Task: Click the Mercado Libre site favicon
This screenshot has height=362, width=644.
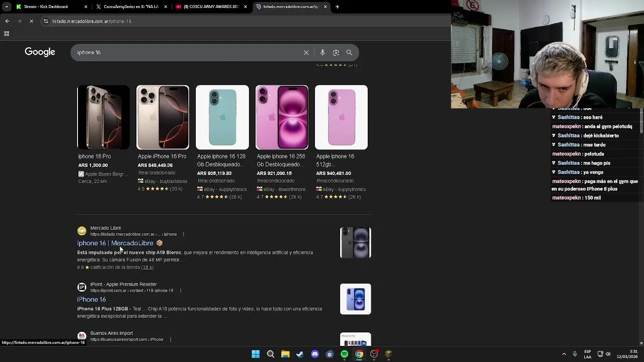Action: (82, 231)
